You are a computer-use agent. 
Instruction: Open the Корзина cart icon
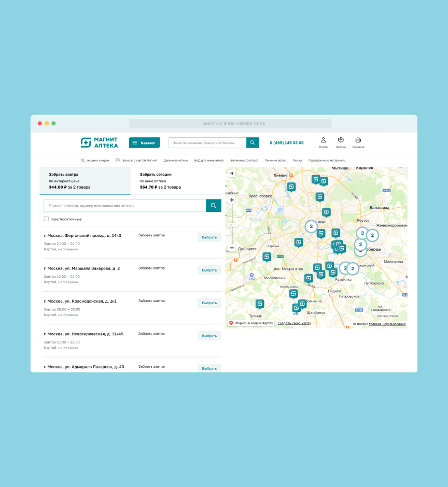pos(358,142)
